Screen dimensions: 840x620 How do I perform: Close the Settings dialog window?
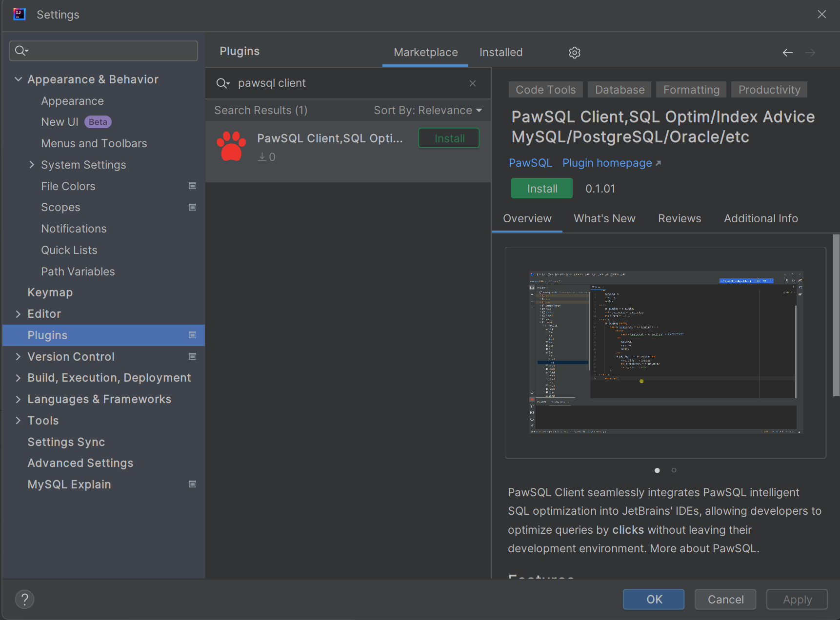tap(822, 14)
